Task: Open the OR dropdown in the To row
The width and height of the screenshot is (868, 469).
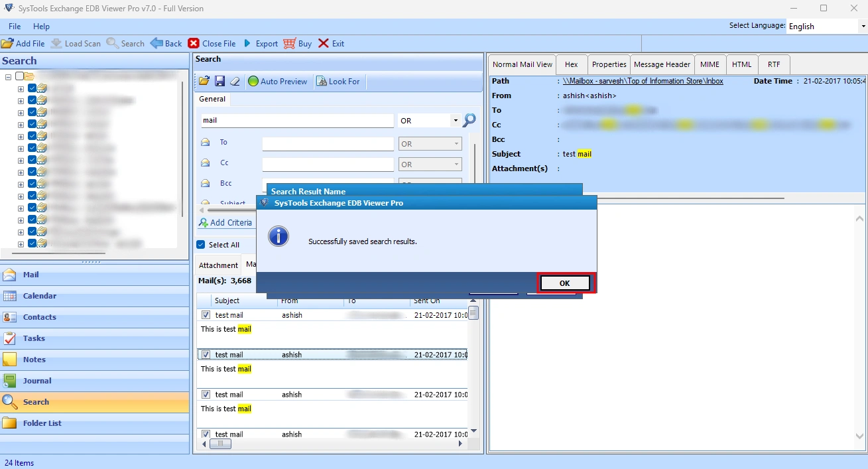Action: click(430, 143)
